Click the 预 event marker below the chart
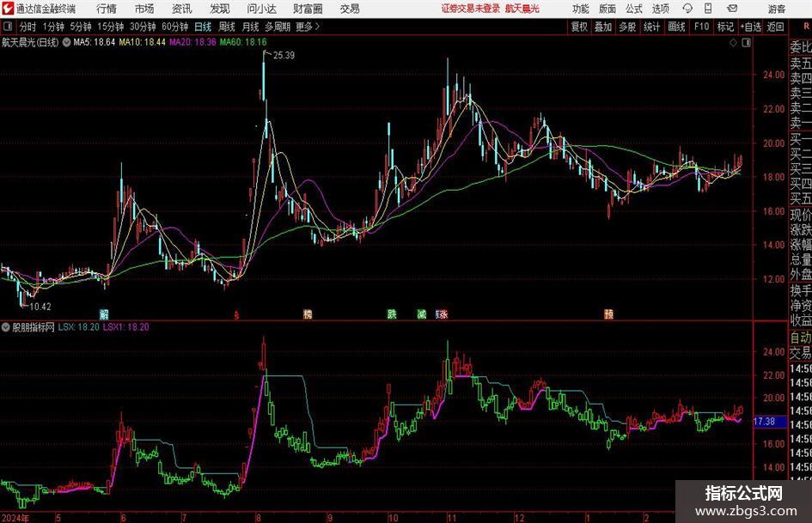Screen dimensions: 812x523 [608, 313]
